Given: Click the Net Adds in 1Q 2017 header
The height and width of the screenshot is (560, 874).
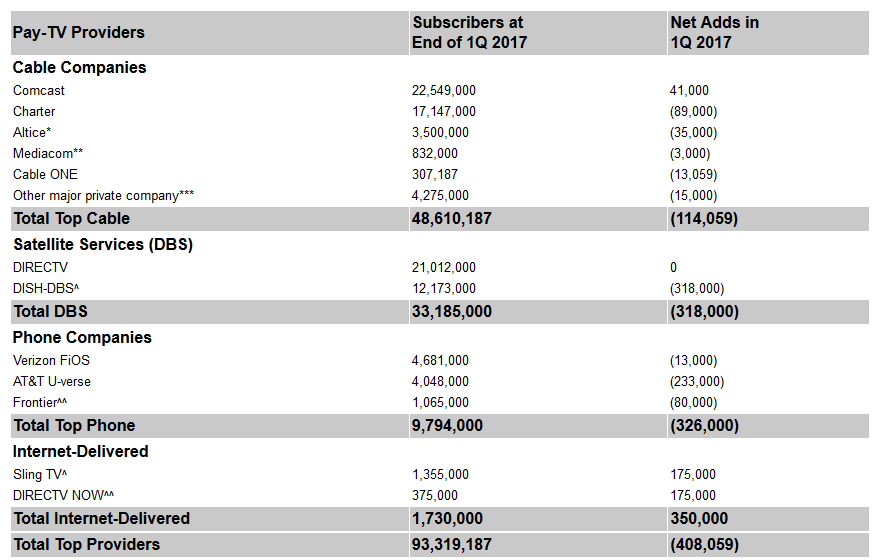Looking at the screenshot, I should pyautogui.click(x=715, y=32).
